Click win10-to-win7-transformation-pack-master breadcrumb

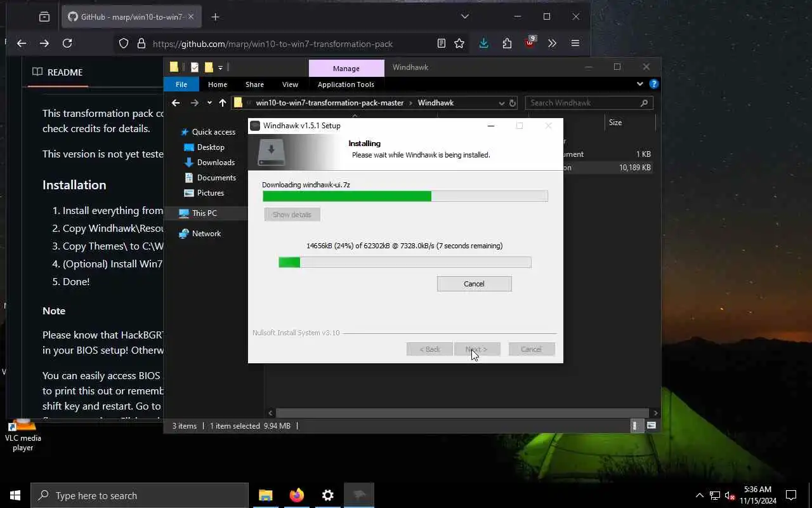pos(329,103)
